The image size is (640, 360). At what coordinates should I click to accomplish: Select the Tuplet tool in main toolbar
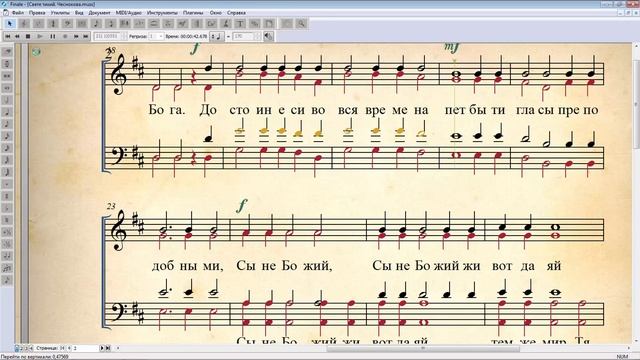pos(139,24)
